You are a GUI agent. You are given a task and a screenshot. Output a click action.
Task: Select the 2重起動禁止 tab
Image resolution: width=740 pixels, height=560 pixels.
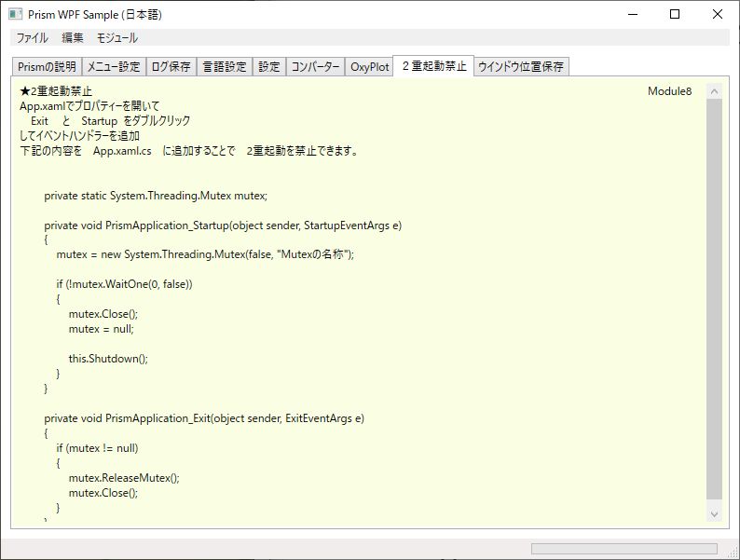[x=433, y=65]
